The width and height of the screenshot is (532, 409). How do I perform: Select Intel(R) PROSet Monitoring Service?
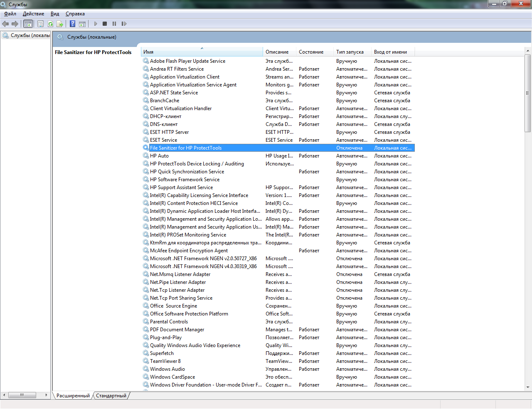(x=278, y=235)
